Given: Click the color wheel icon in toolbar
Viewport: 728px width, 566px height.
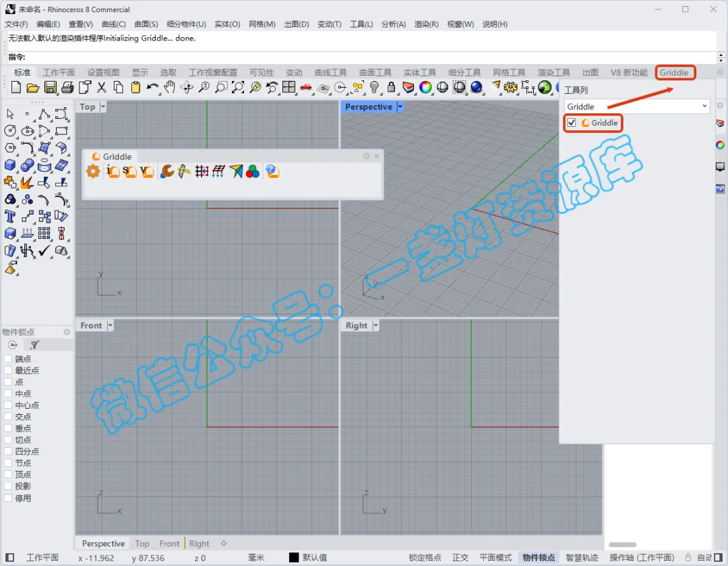Looking at the screenshot, I should click(425, 87).
